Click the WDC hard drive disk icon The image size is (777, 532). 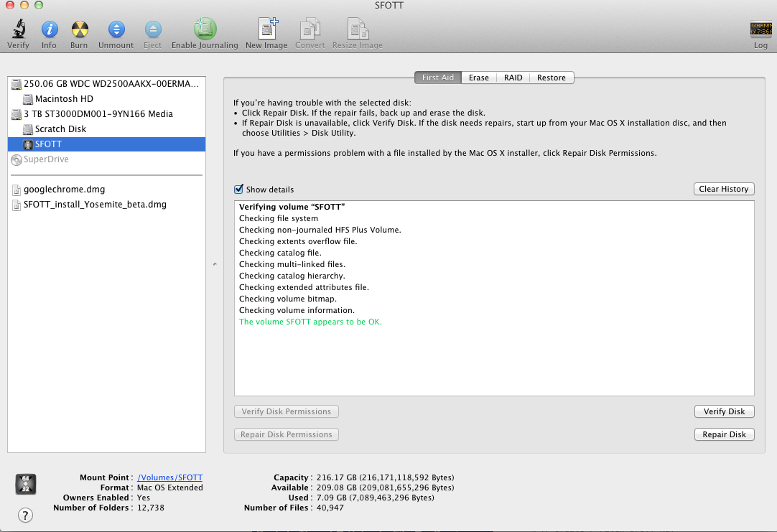[x=17, y=84]
